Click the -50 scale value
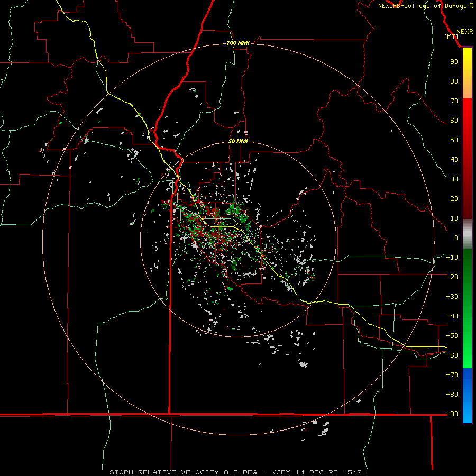The width and height of the screenshot is (476, 476). point(452,336)
